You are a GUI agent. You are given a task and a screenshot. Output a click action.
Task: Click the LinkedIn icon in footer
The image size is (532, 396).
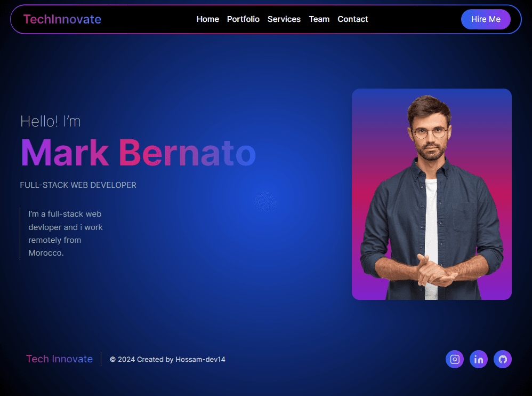point(479,359)
